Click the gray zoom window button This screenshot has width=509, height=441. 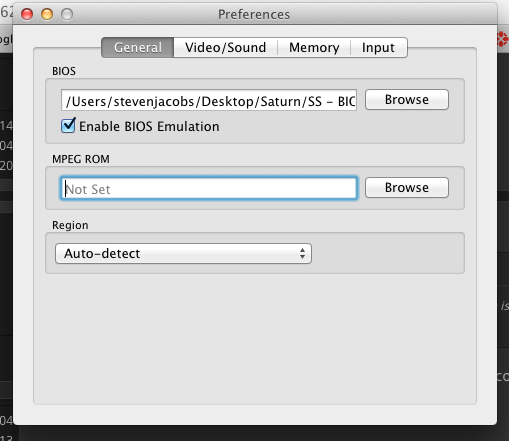pyautogui.click(x=67, y=14)
